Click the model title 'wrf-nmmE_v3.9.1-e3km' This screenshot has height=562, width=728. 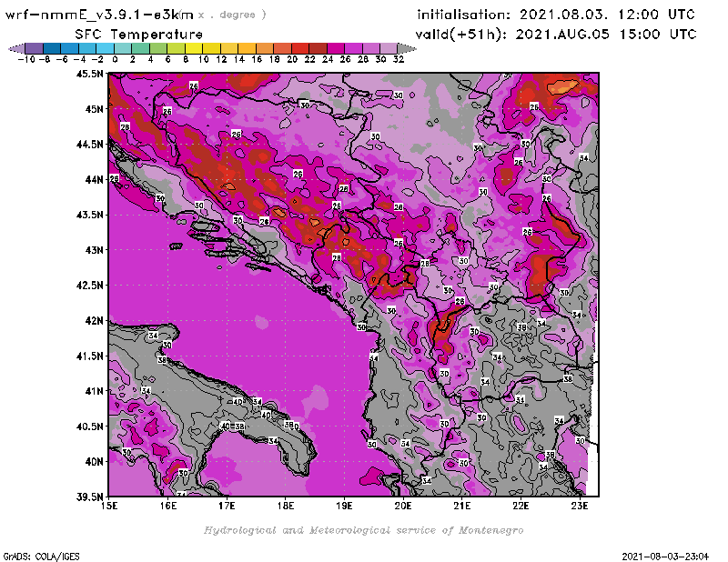pos(99,15)
